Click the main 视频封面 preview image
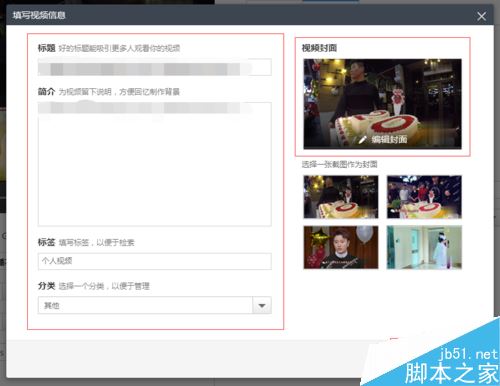Screen dimensions: 500x386 point(382,104)
